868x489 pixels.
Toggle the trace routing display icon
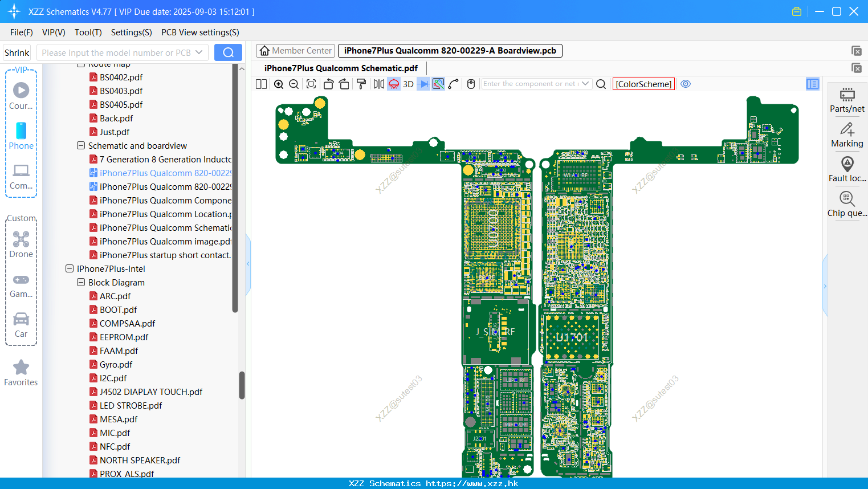click(x=438, y=84)
